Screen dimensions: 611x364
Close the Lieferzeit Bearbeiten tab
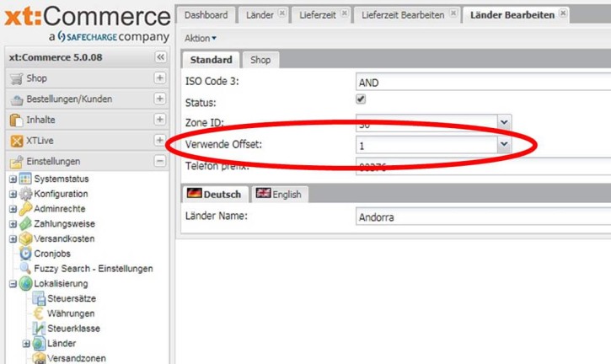click(x=453, y=13)
